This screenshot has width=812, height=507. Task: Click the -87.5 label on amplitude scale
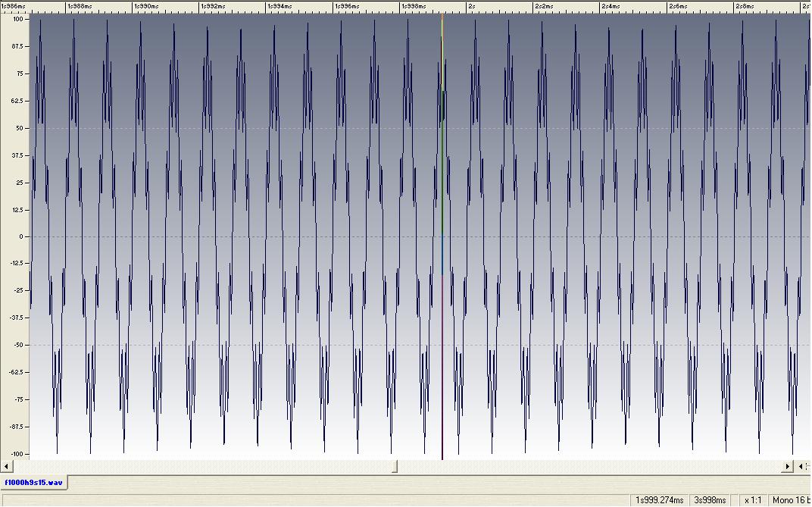[x=16, y=427]
